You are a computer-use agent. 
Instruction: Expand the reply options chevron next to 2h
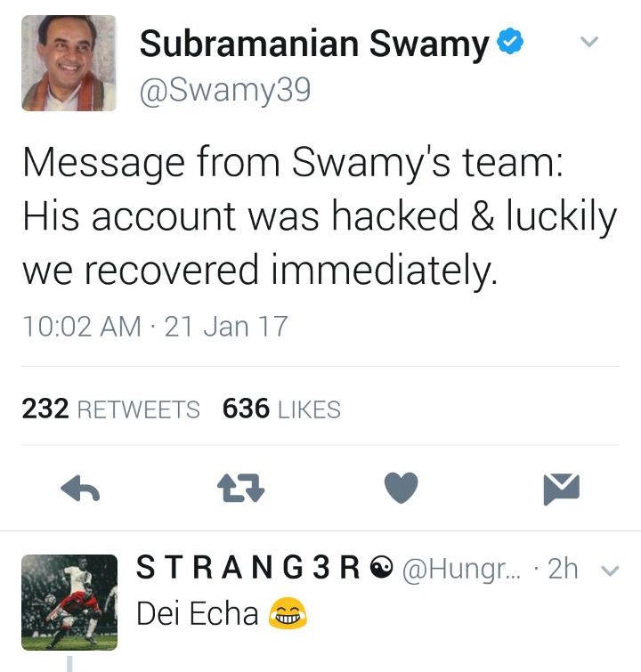tap(610, 571)
